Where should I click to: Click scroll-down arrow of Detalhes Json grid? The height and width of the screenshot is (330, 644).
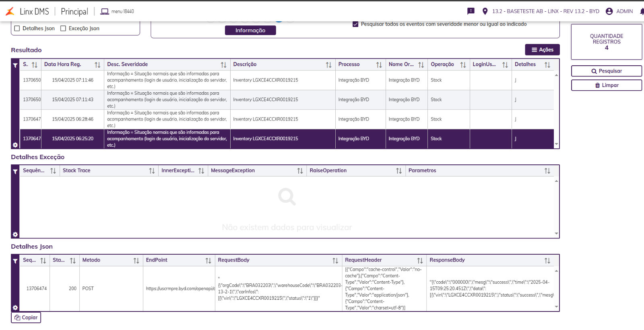(557, 307)
